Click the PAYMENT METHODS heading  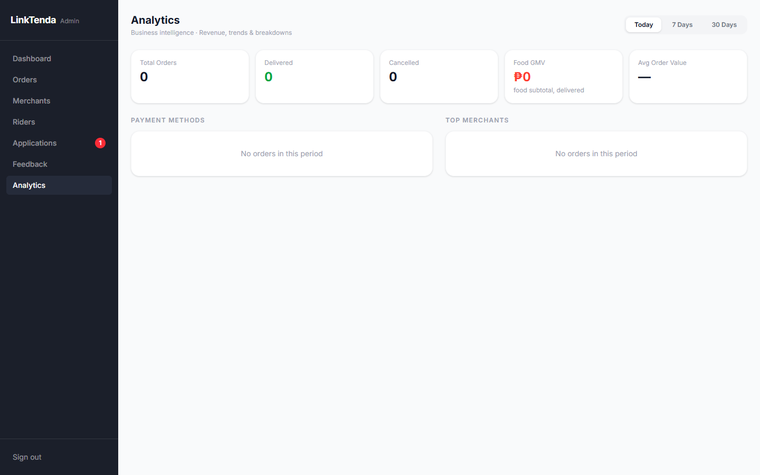pos(168,120)
